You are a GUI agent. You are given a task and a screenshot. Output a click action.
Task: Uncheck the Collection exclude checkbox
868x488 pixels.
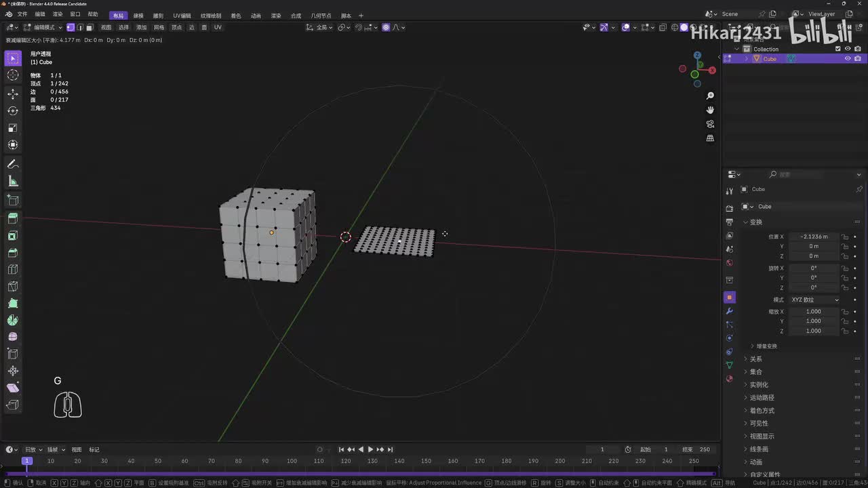pyautogui.click(x=838, y=49)
